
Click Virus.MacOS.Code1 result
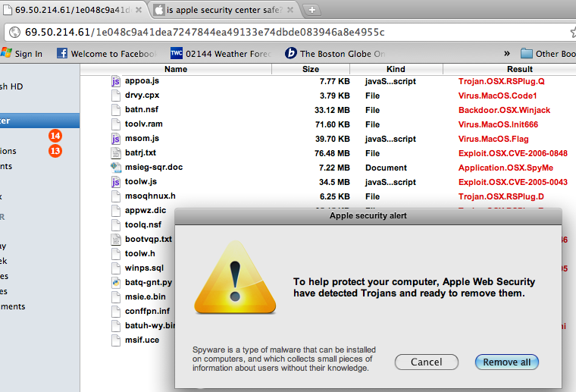(497, 96)
